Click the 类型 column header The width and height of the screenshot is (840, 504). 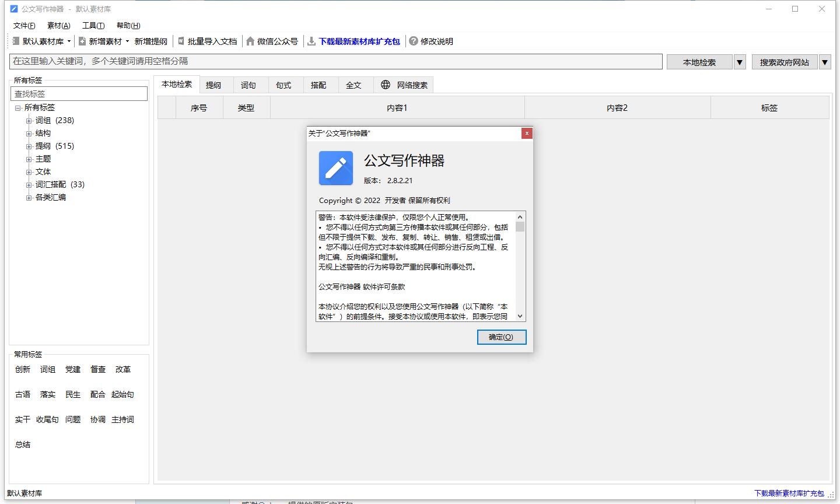pyautogui.click(x=246, y=108)
